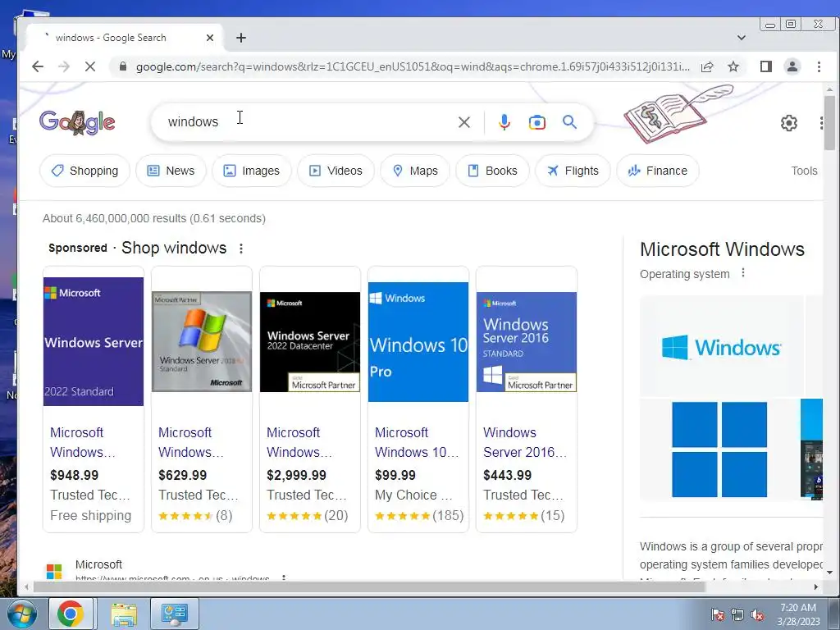Image resolution: width=840 pixels, height=630 pixels.
Task: Switch to the Shopping filter
Action: [x=84, y=171]
